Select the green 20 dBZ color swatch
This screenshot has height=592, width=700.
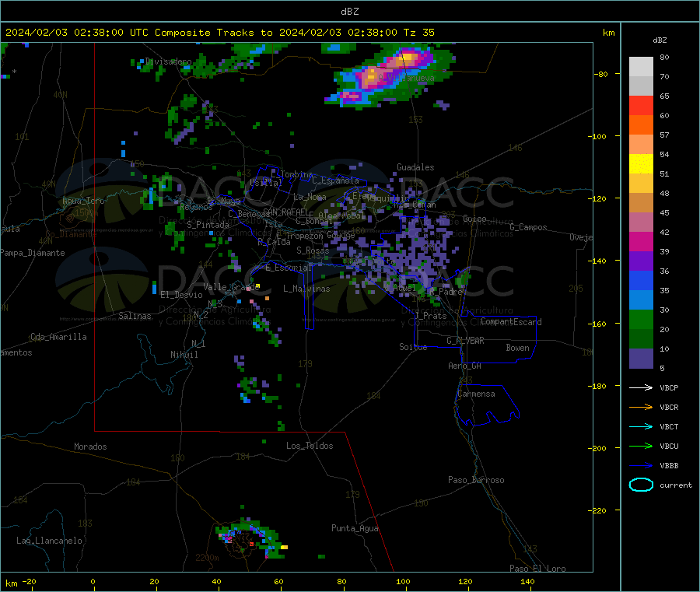[x=641, y=319]
